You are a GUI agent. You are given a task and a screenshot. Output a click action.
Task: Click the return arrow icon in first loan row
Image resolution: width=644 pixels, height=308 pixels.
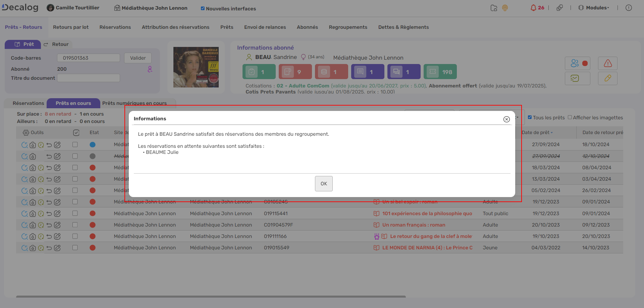(x=49, y=145)
